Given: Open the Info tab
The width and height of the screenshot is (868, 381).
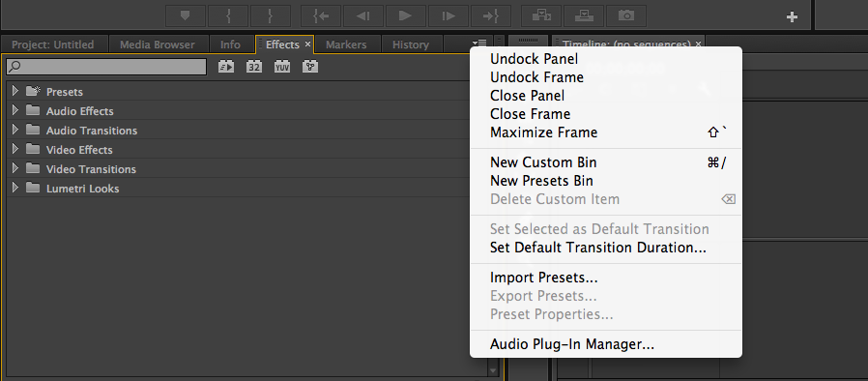Looking at the screenshot, I should tap(230, 44).
